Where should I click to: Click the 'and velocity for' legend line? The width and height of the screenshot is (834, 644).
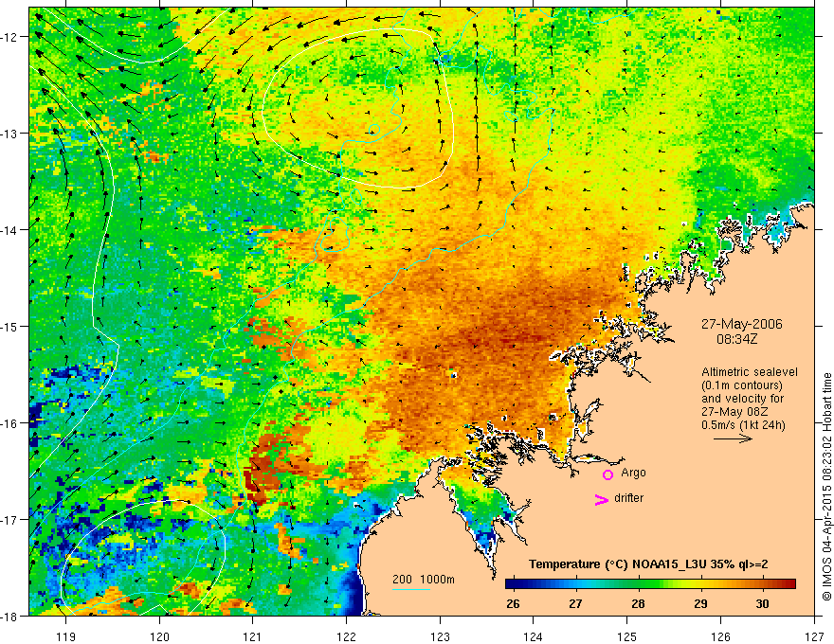point(742,399)
